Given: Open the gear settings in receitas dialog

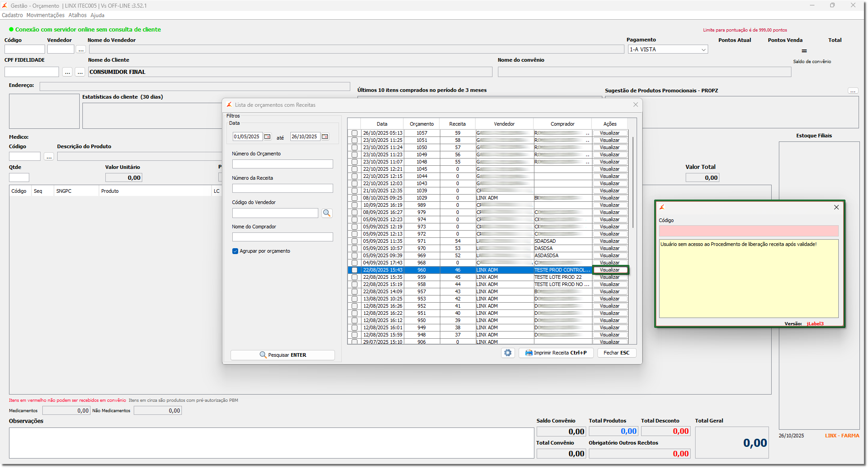Looking at the screenshot, I should [508, 353].
